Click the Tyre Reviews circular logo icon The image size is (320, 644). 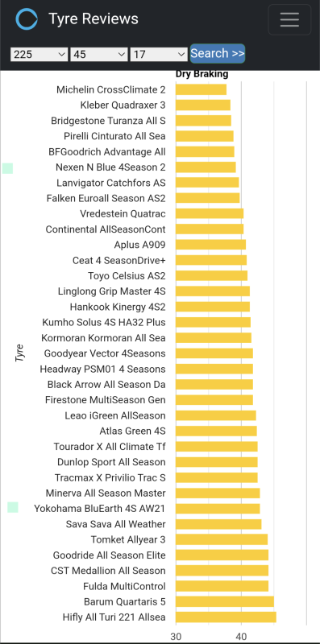[27, 19]
